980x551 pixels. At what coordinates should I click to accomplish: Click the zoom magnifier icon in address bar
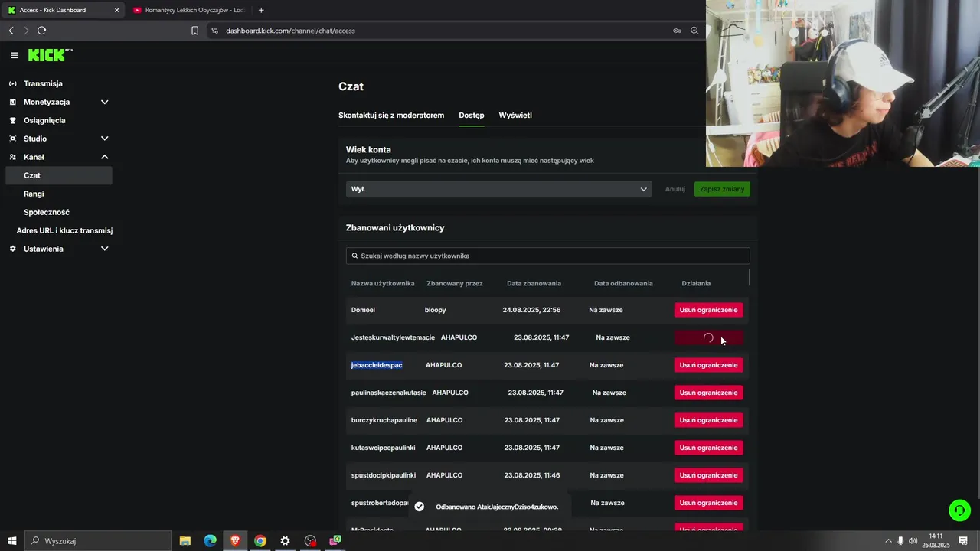point(694,31)
